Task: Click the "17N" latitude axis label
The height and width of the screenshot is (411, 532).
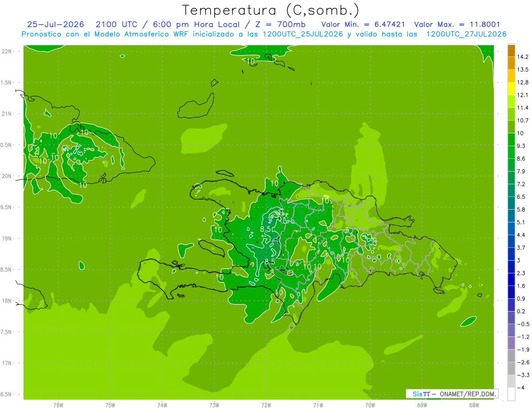Action: pos(7,363)
